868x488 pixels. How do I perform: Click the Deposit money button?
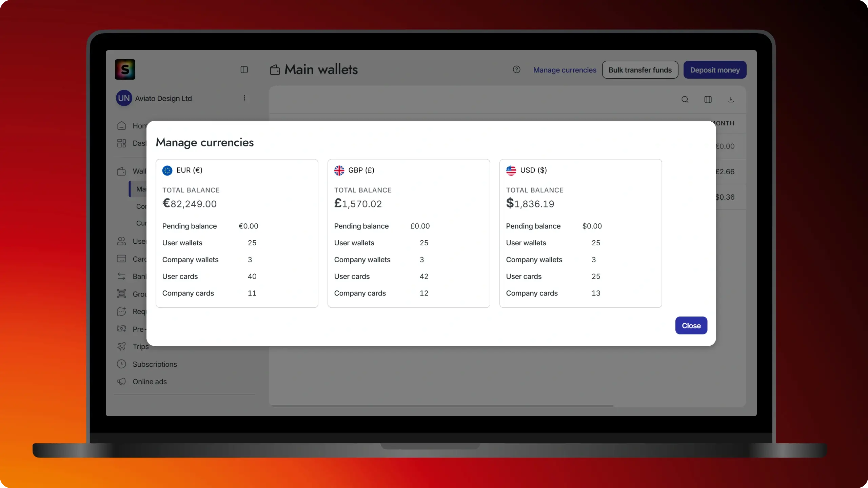(715, 70)
